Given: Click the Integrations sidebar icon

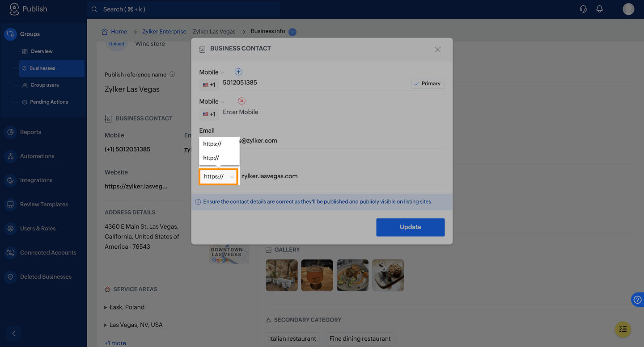Looking at the screenshot, I should [10, 180].
